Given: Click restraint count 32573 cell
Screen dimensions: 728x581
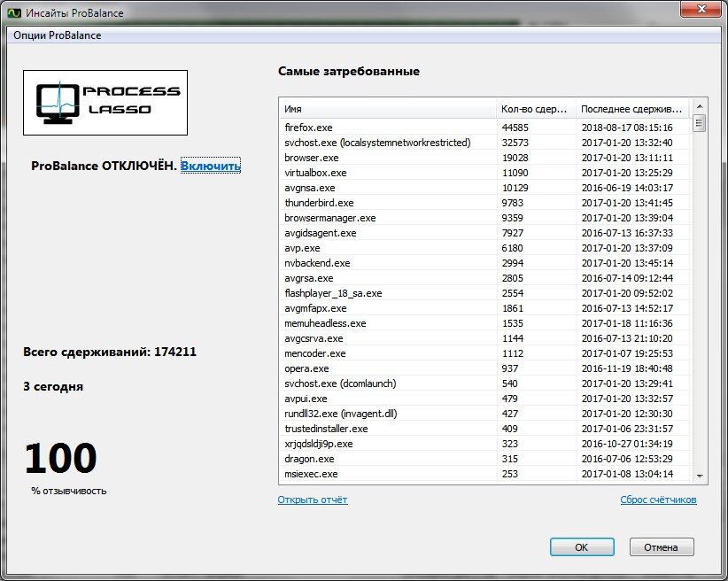Looking at the screenshot, I should pyautogui.click(x=515, y=143).
